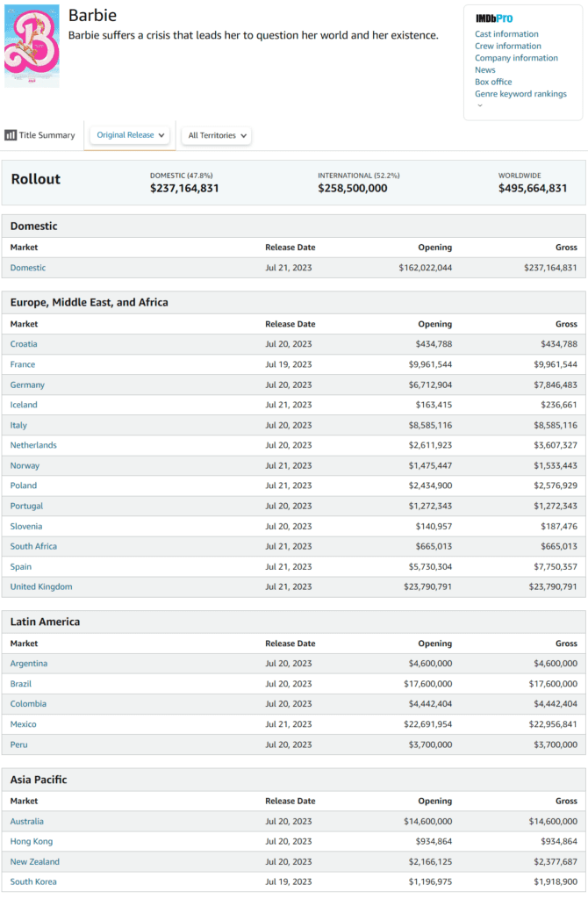Open the Germany market row link
Viewport: 588px width, 899px height.
tap(27, 385)
